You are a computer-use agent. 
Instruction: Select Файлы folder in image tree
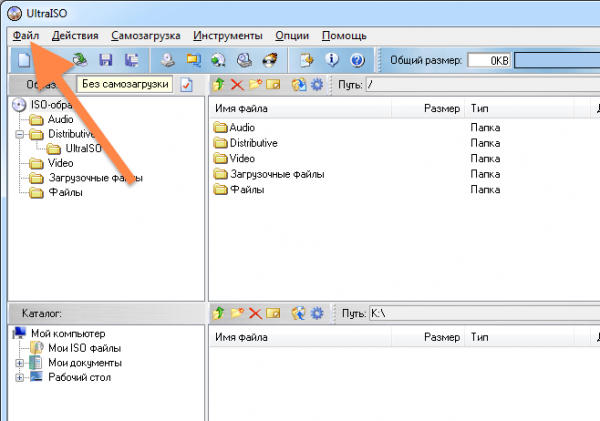65,192
